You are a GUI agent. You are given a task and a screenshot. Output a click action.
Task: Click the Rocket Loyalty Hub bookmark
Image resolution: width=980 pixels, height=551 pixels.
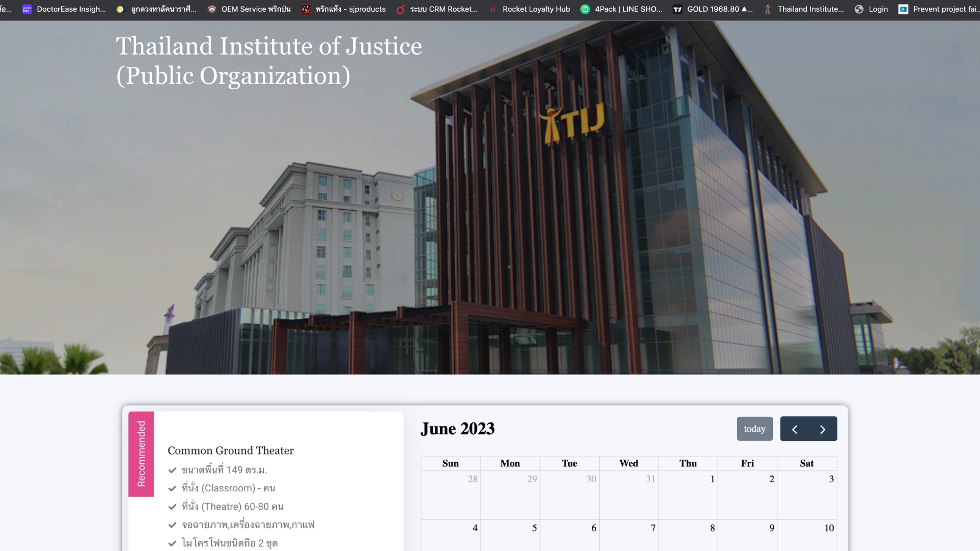536,9
